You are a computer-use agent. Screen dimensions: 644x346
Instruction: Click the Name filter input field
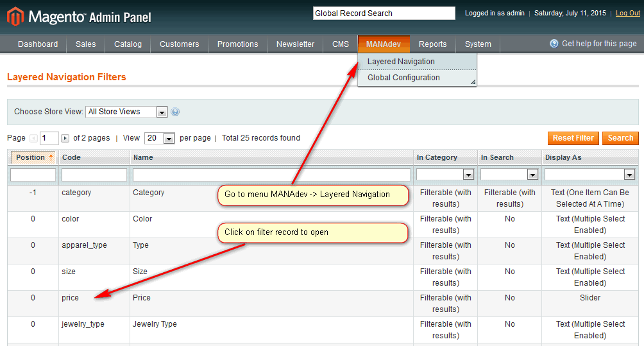(x=271, y=175)
